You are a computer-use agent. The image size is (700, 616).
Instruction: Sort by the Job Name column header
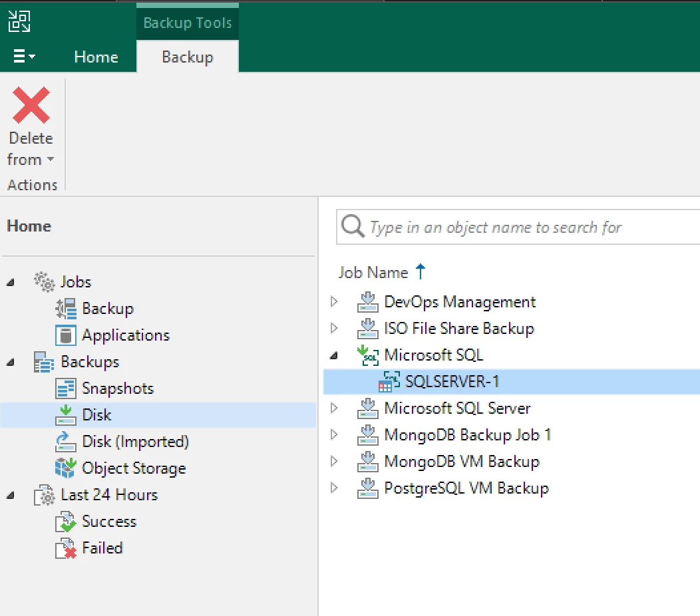point(373,272)
